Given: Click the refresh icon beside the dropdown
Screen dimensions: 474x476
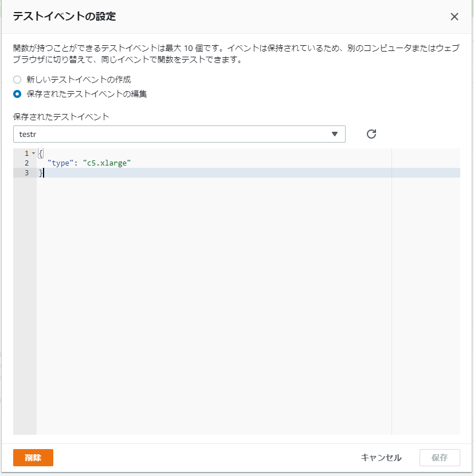Looking at the screenshot, I should click(371, 133).
